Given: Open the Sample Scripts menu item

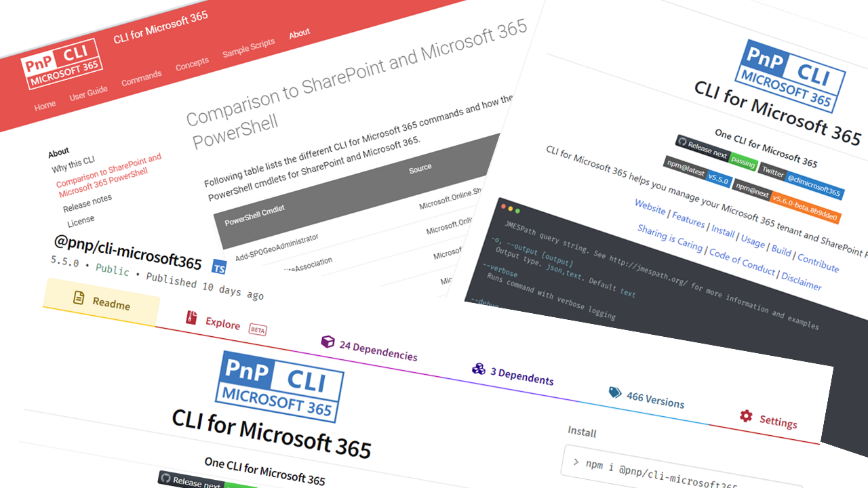Looking at the screenshot, I should pyautogui.click(x=249, y=48).
